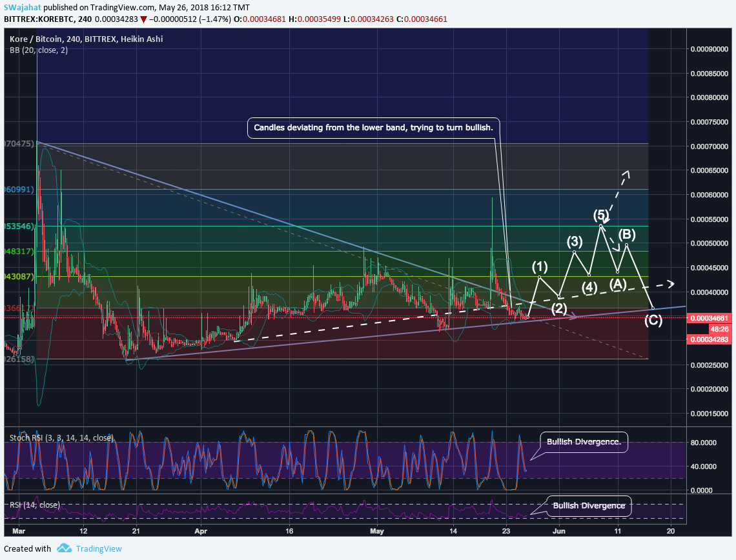
Task: Open the TradingView link in the footer
Action: pos(99,549)
